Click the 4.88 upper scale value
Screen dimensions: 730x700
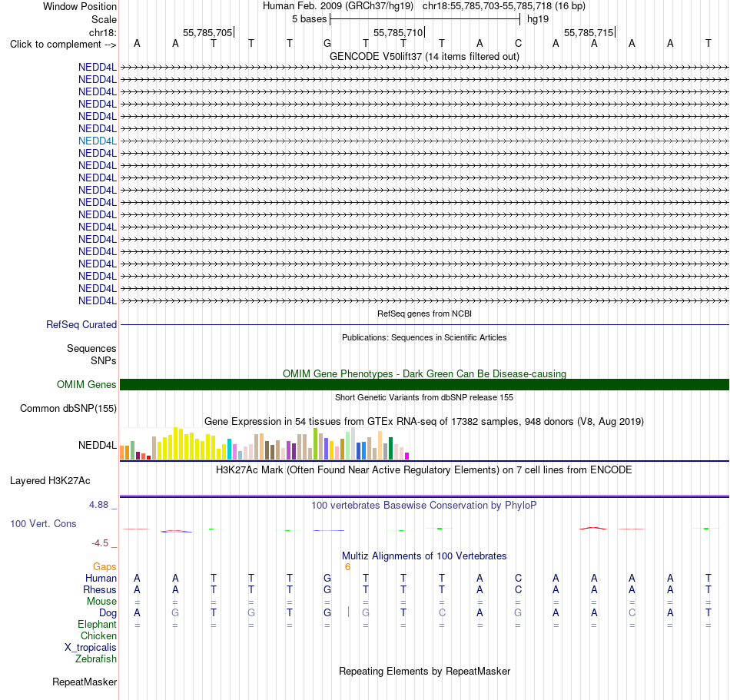pos(98,505)
